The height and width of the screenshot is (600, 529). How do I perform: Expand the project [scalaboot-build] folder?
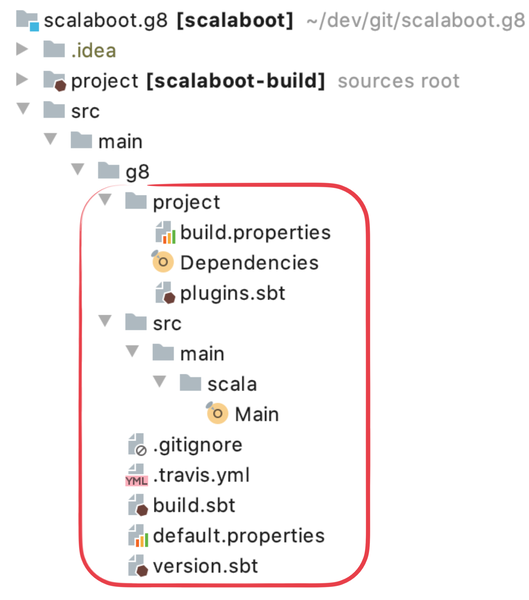[22, 79]
